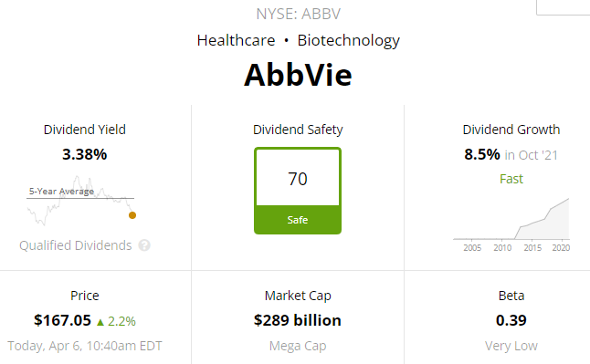Click the Qualified Dividends label
The image size is (590, 364).
tap(76, 245)
